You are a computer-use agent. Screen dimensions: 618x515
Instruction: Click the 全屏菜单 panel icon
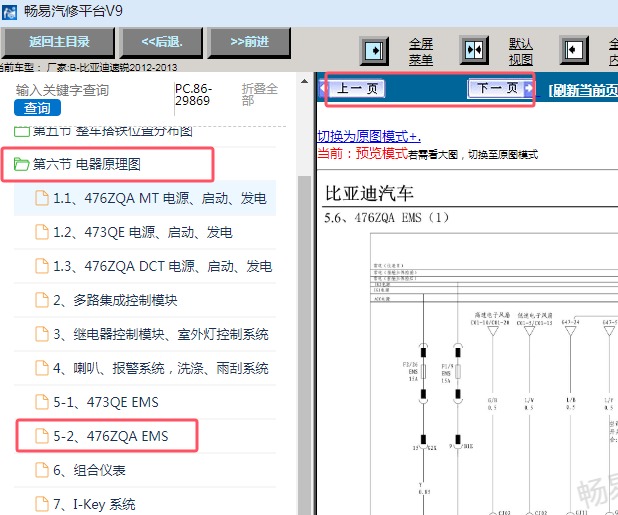[x=374, y=51]
